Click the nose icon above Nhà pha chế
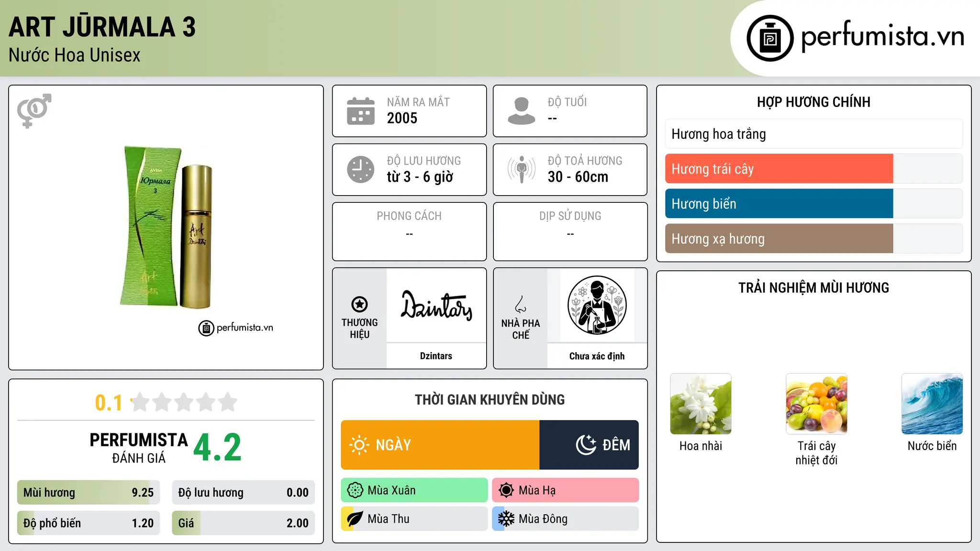The image size is (980, 551). pos(521,304)
